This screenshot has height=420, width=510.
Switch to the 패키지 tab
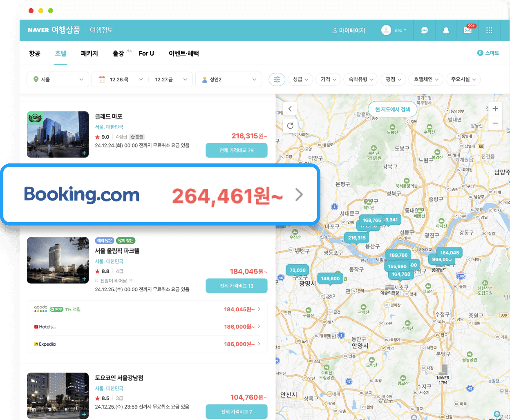click(89, 54)
